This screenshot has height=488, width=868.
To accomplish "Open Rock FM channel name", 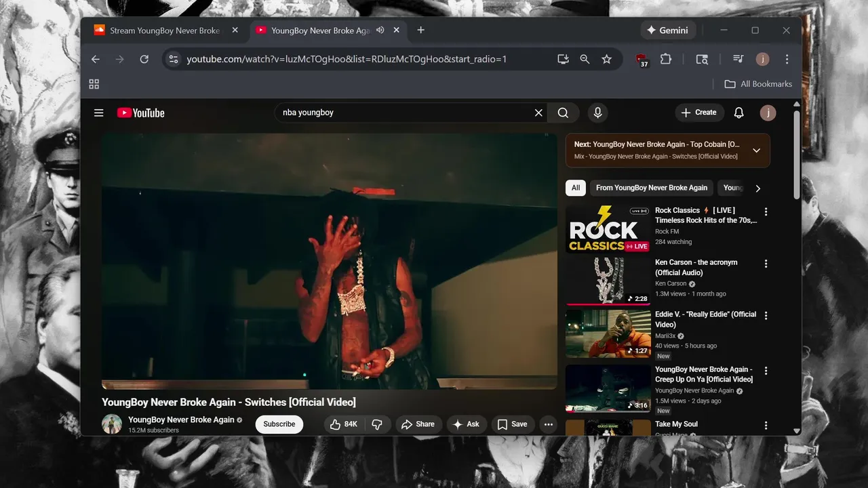I will (x=667, y=232).
